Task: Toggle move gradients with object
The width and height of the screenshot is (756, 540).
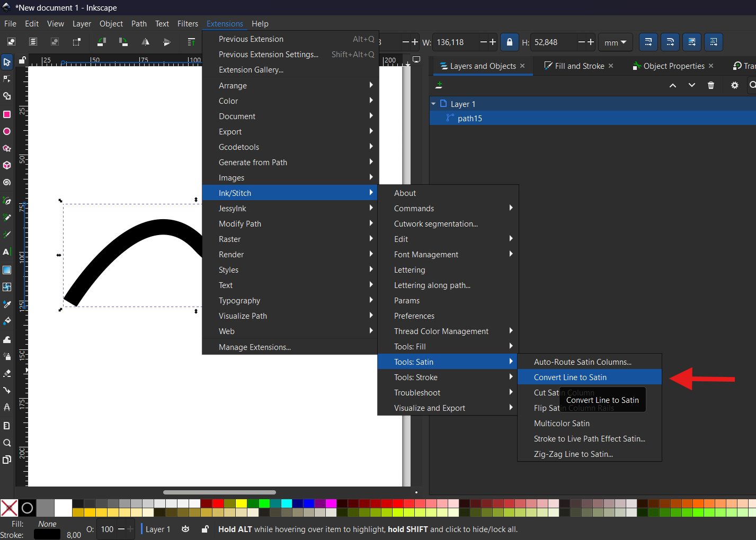Action: coord(692,42)
